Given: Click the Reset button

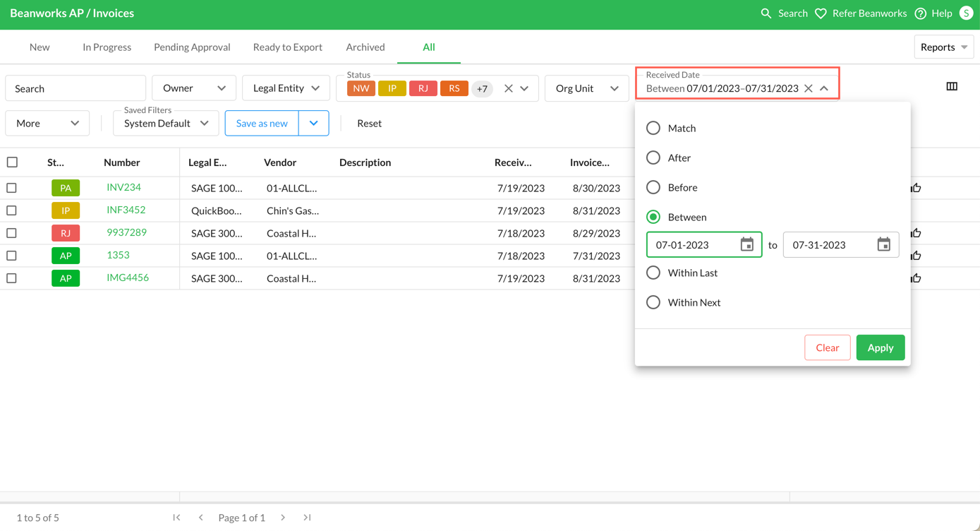Looking at the screenshot, I should click(x=369, y=123).
